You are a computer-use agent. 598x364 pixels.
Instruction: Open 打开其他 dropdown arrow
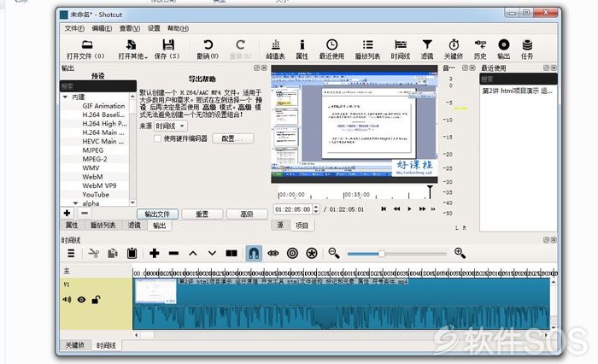tap(146, 57)
